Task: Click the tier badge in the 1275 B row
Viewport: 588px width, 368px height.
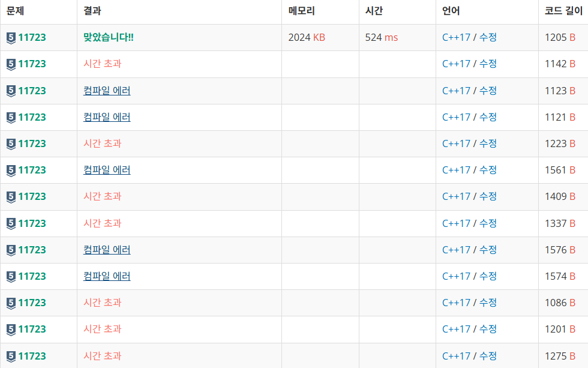Action: point(11,357)
